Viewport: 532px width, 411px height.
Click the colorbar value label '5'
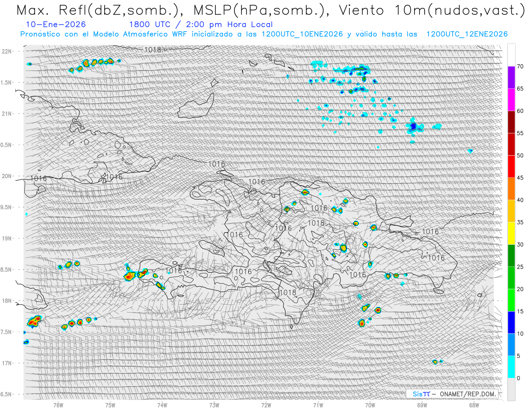[518, 356]
